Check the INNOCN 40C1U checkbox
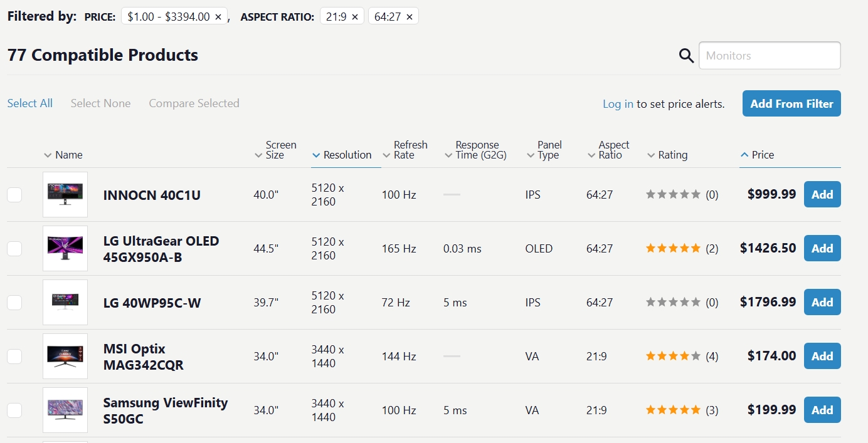The image size is (868, 443). (14, 195)
